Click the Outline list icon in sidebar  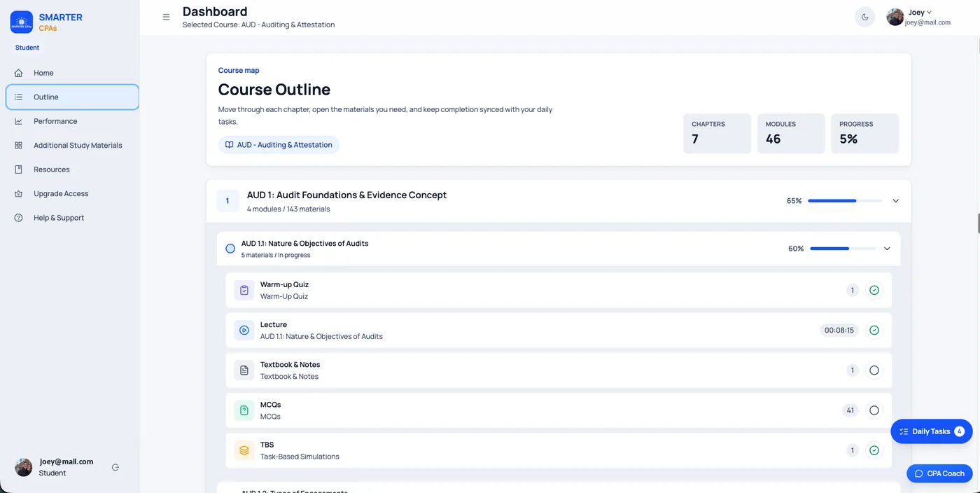pyautogui.click(x=19, y=97)
